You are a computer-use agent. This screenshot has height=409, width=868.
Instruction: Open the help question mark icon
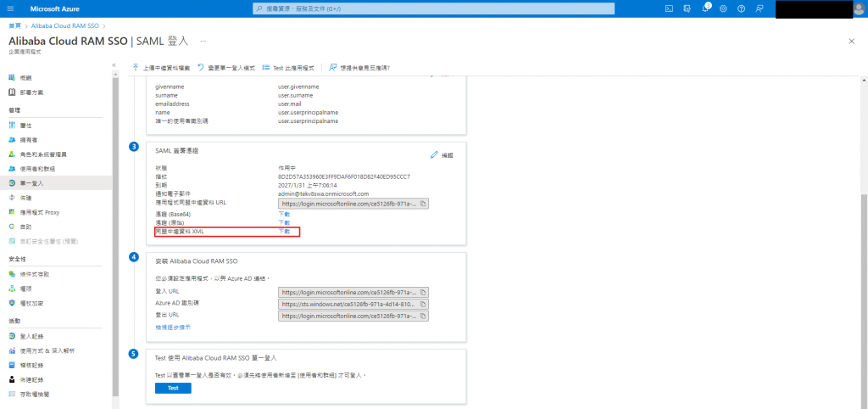(x=741, y=8)
